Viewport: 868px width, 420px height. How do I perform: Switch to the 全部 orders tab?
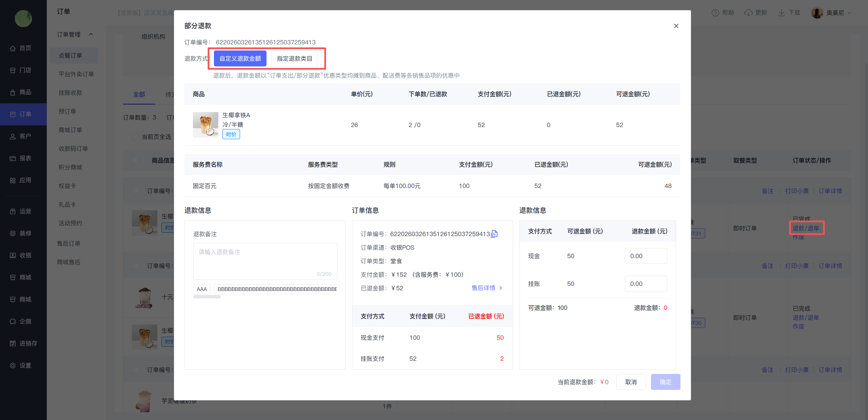(x=139, y=94)
